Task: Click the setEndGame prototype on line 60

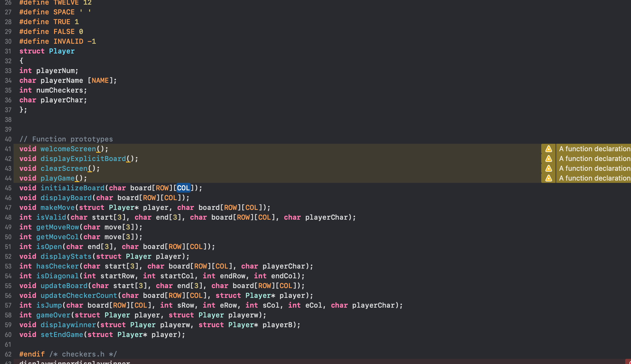Action: point(61,334)
